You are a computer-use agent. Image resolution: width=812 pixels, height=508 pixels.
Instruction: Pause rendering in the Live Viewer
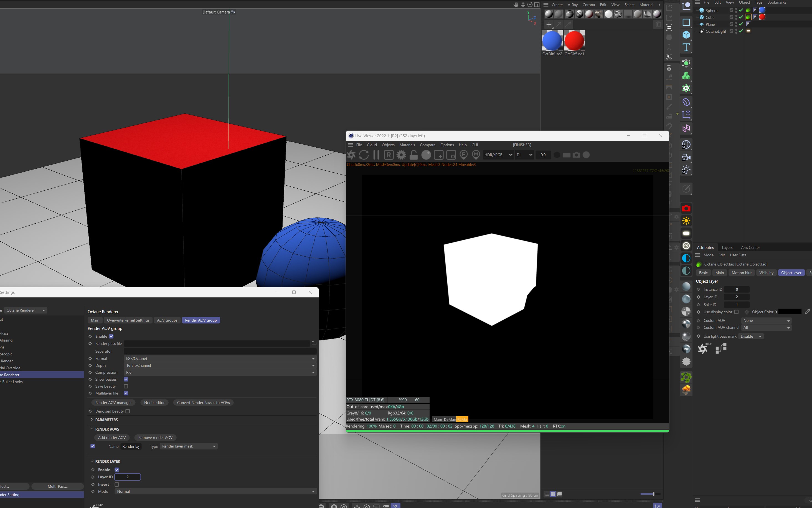376,155
